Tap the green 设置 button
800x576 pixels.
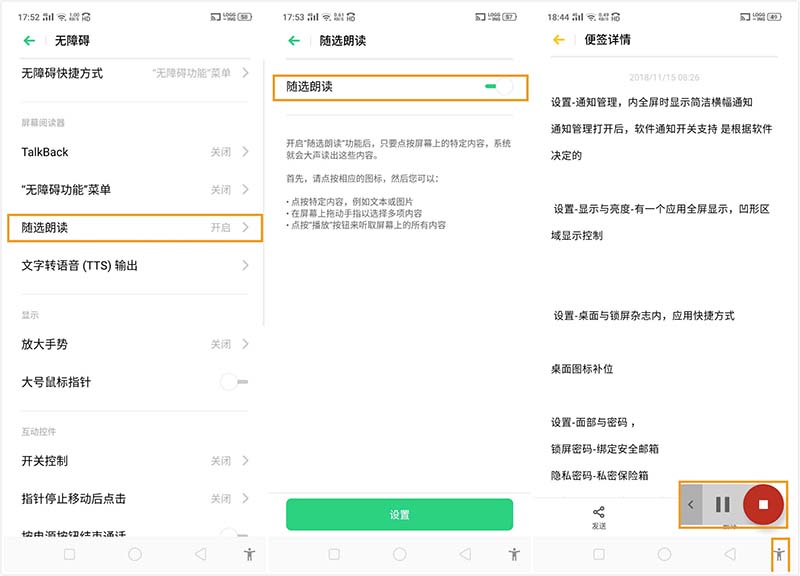pyautogui.click(x=398, y=514)
